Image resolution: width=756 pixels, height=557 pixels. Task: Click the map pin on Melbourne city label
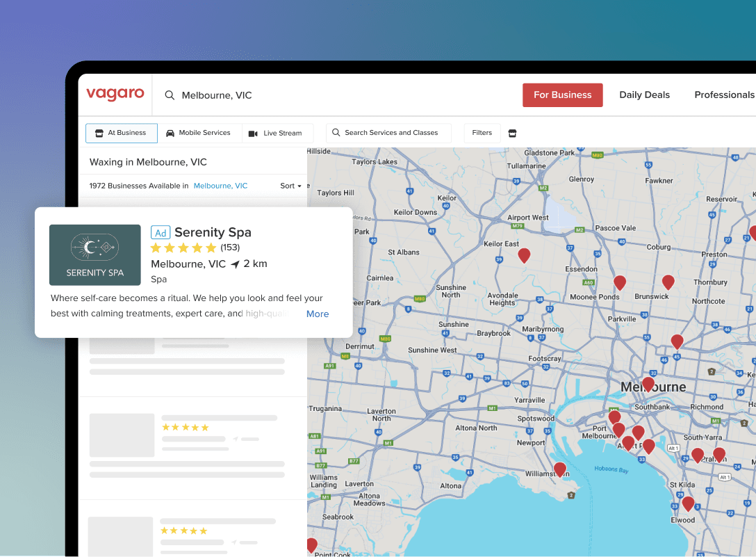coord(648,384)
